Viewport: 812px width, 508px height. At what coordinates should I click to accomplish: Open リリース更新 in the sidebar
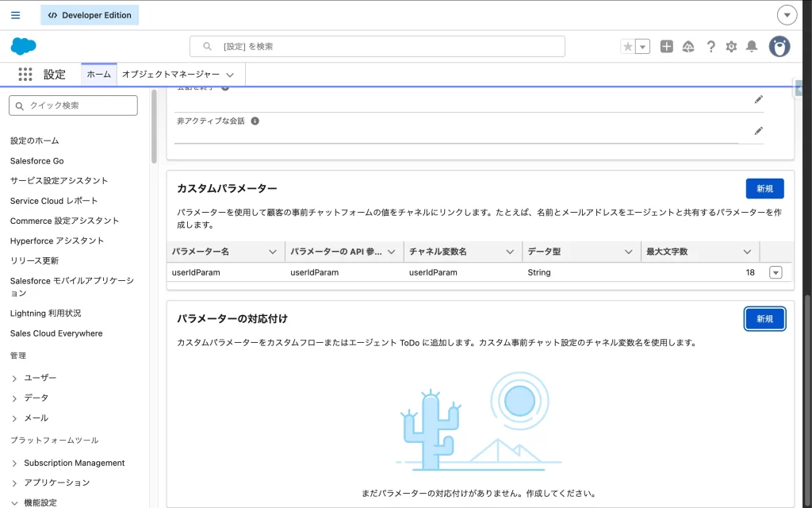[34, 260]
